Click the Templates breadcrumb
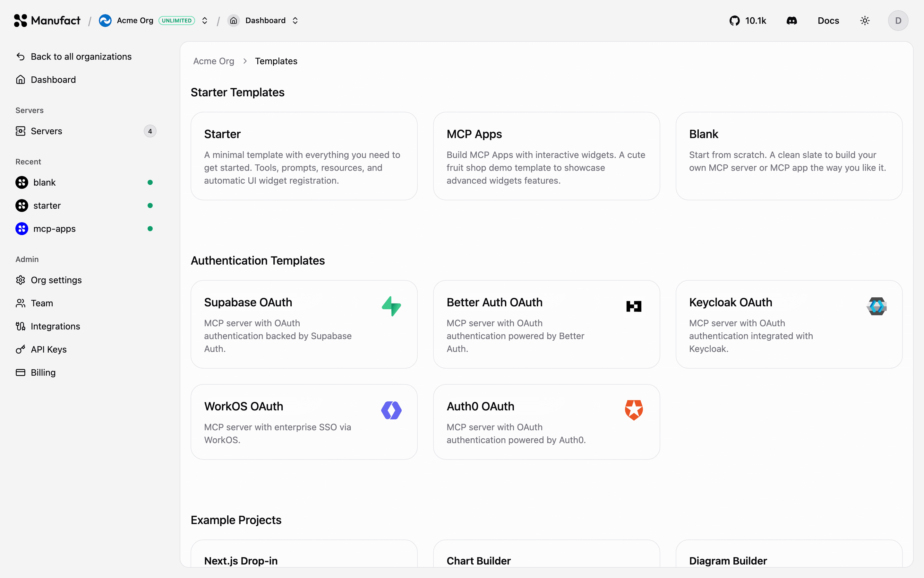Image resolution: width=924 pixels, height=578 pixels. pyautogui.click(x=276, y=61)
